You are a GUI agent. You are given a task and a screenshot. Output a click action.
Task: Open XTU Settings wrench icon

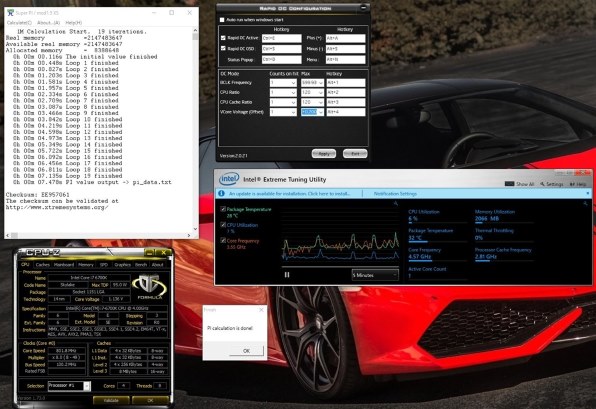click(542, 184)
